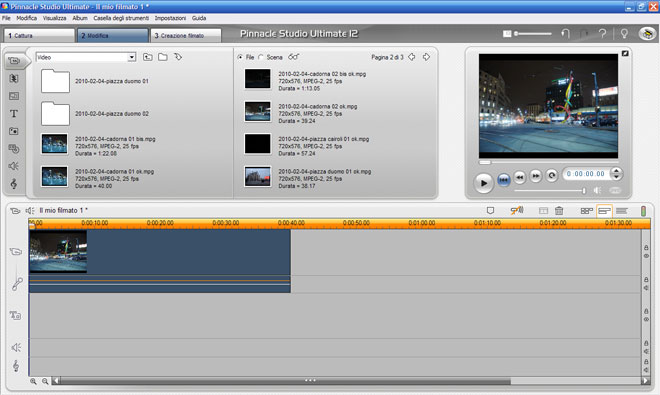Click the fast rewind button
660x395 pixels.
[520, 177]
